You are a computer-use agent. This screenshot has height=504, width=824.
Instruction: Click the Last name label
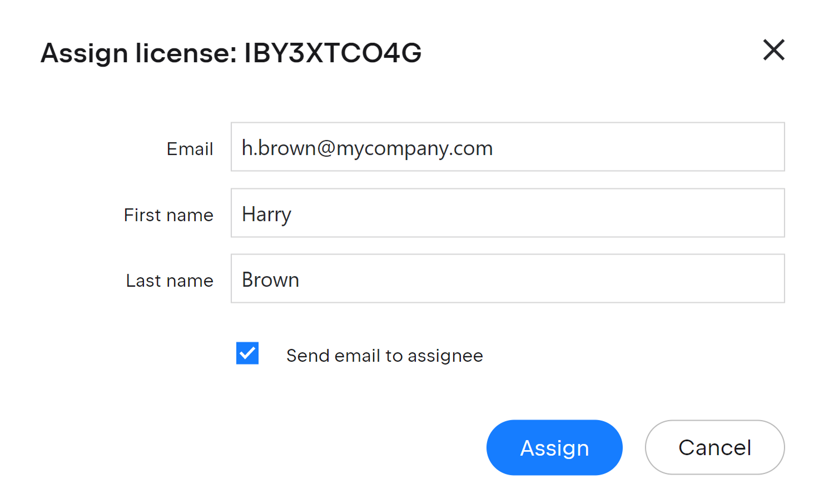(x=170, y=281)
